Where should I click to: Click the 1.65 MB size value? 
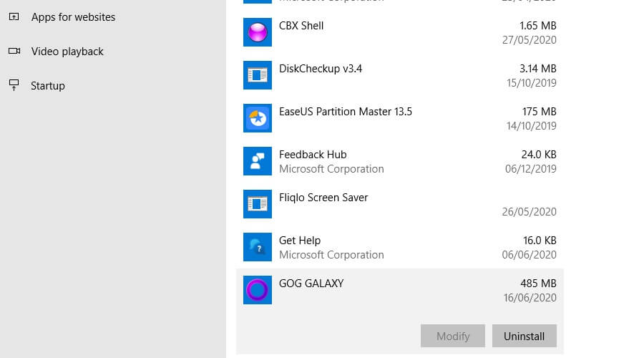[537, 26]
